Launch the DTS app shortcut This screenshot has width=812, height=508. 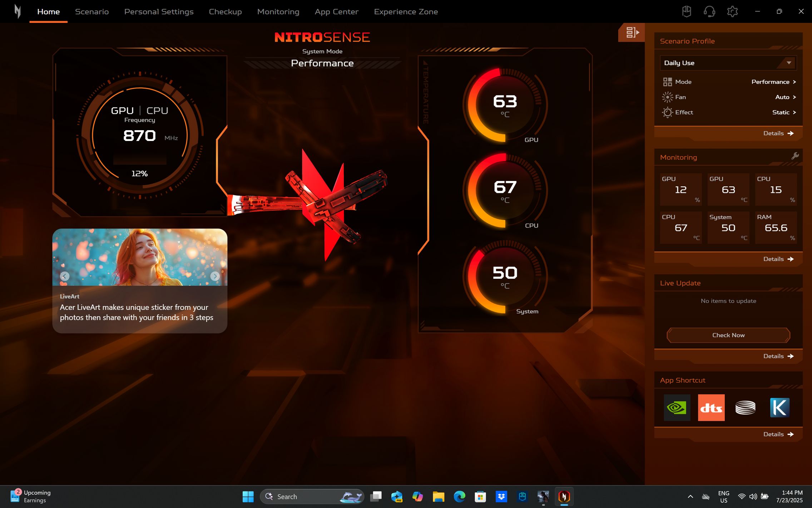point(711,407)
